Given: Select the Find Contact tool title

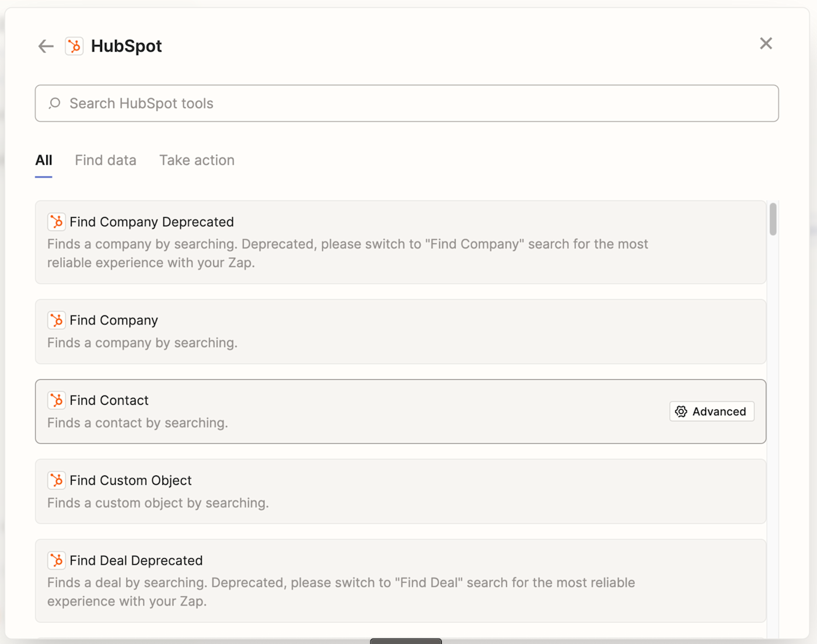Looking at the screenshot, I should (109, 400).
